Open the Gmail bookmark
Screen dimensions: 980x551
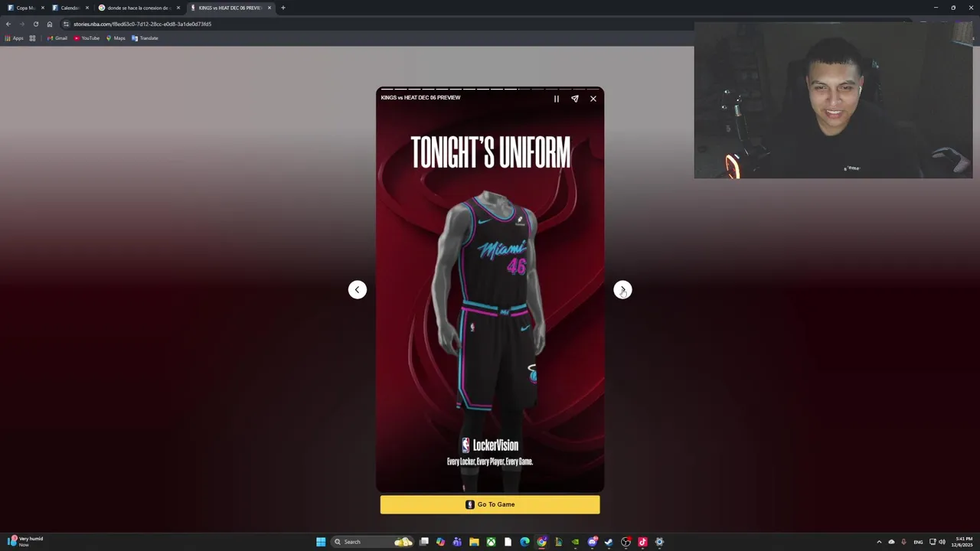(x=57, y=38)
